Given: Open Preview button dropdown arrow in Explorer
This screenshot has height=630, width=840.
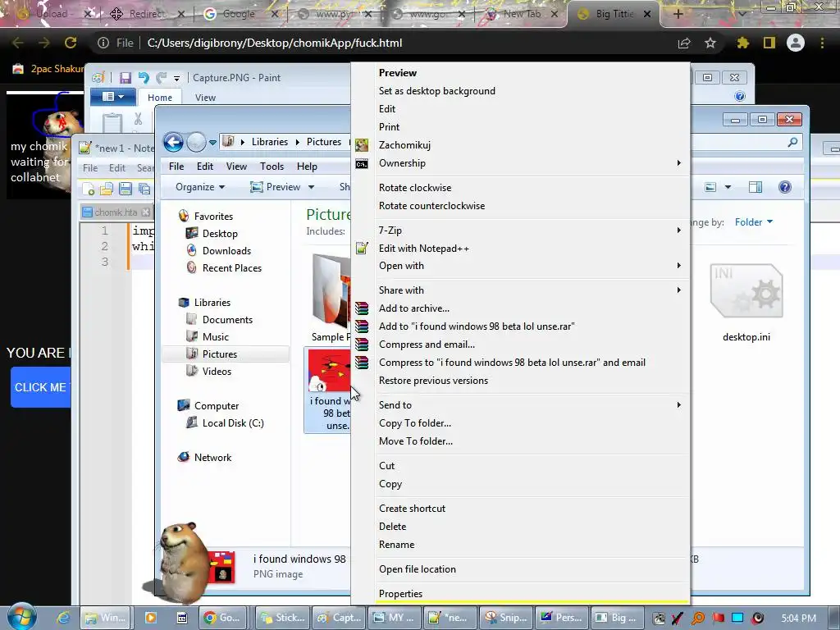Looking at the screenshot, I should pyautogui.click(x=311, y=187).
